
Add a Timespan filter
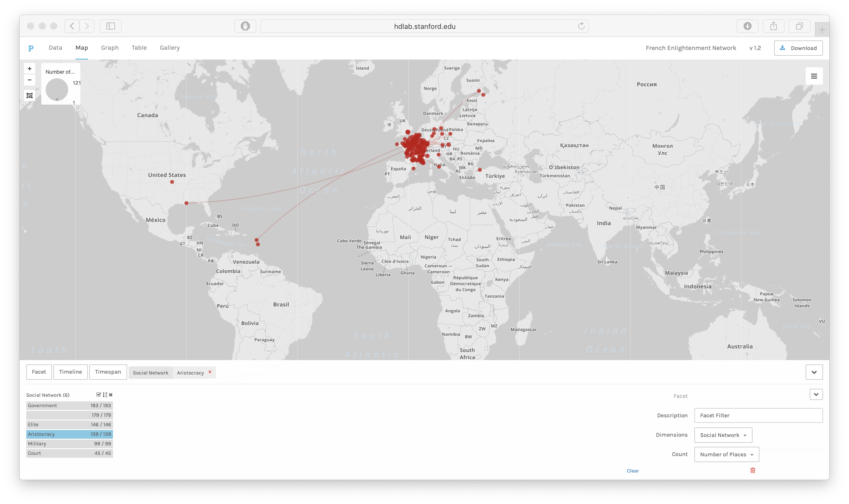coord(108,372)
